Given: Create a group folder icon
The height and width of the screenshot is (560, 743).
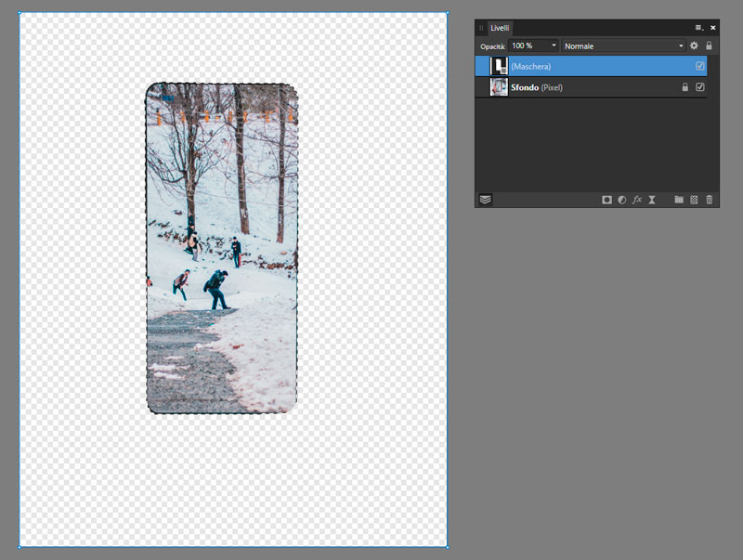Looking at the screenshot, I should coord(679,200).
